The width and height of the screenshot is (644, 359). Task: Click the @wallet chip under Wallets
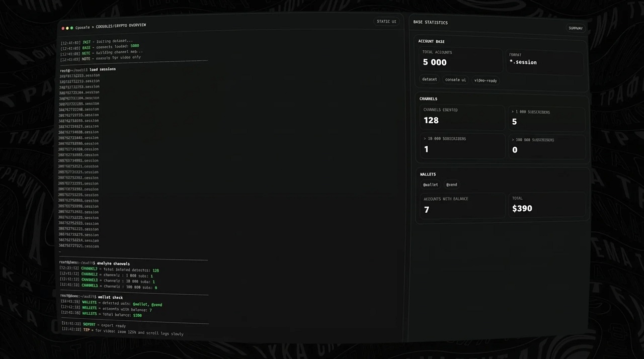[x=430, y=185]
